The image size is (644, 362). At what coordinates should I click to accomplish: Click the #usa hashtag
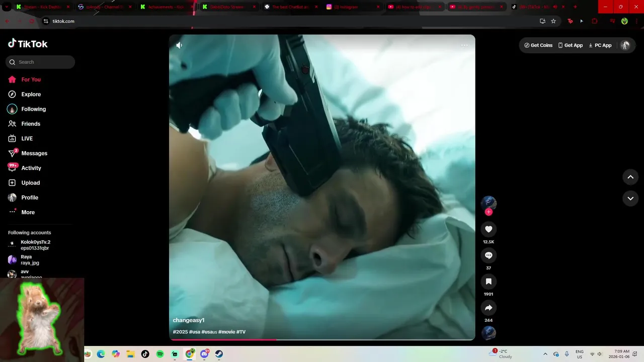195,332
